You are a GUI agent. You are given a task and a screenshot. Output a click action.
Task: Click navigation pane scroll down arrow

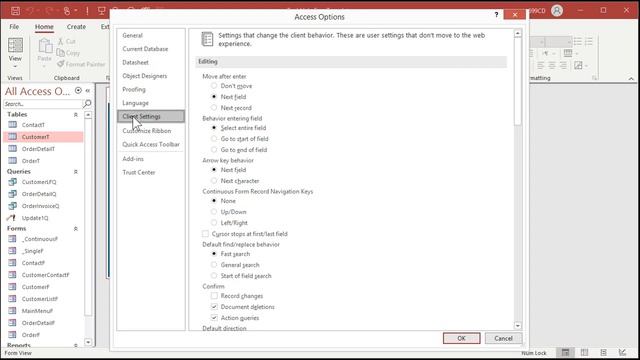(x=88, y=342)
